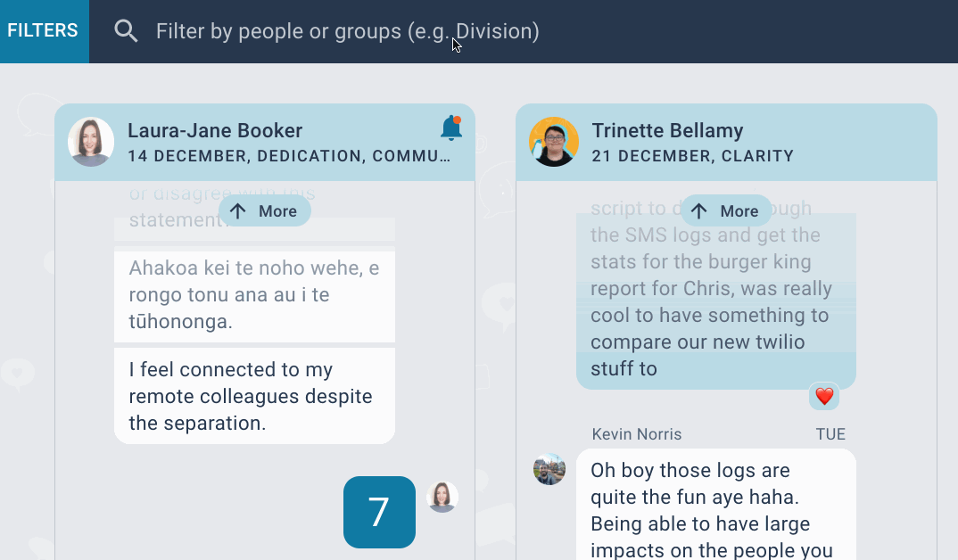Select the 'I feel connected to my remote colleagues' statement

[254, 396]
